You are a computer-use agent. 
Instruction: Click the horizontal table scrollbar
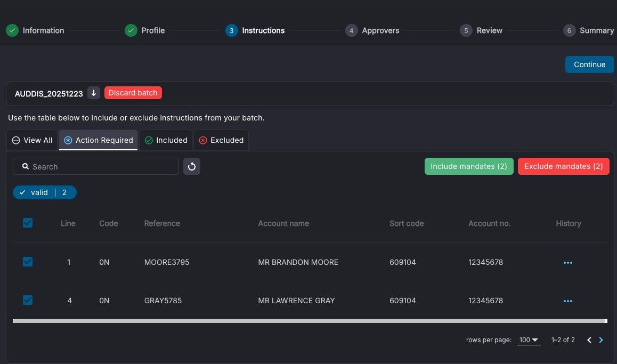click(310, 321)
